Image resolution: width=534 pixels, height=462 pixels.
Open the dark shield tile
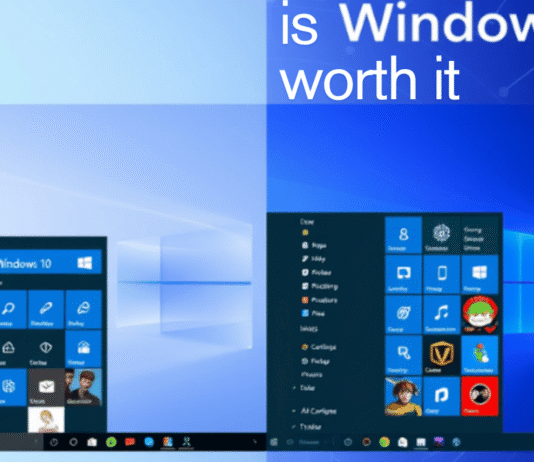[46, 349]
